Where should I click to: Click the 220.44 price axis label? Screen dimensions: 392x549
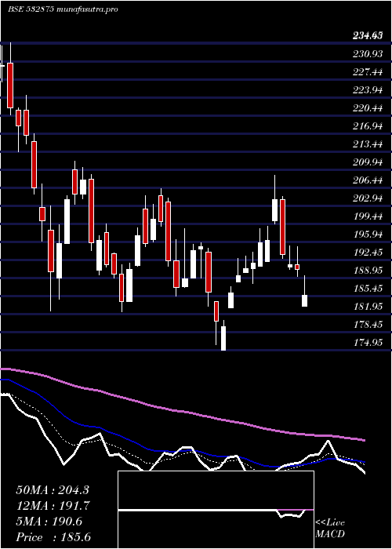pyautogui.click(x=367, y=108)
